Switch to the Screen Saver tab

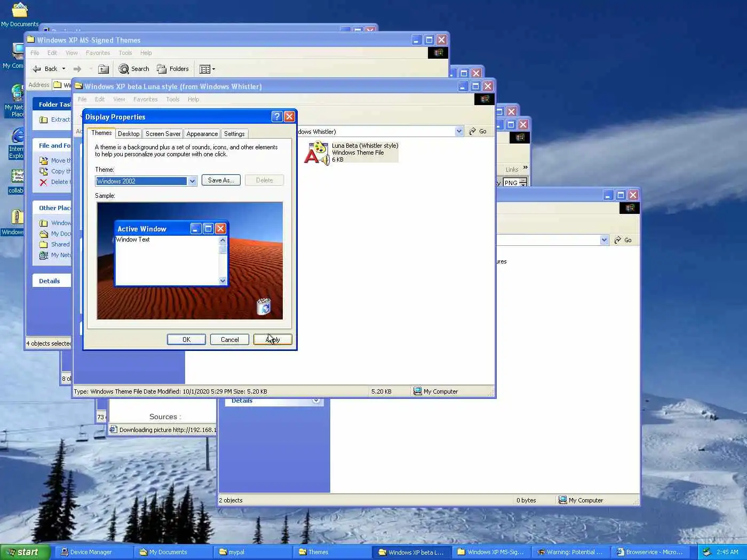click(x=163, y=134)
